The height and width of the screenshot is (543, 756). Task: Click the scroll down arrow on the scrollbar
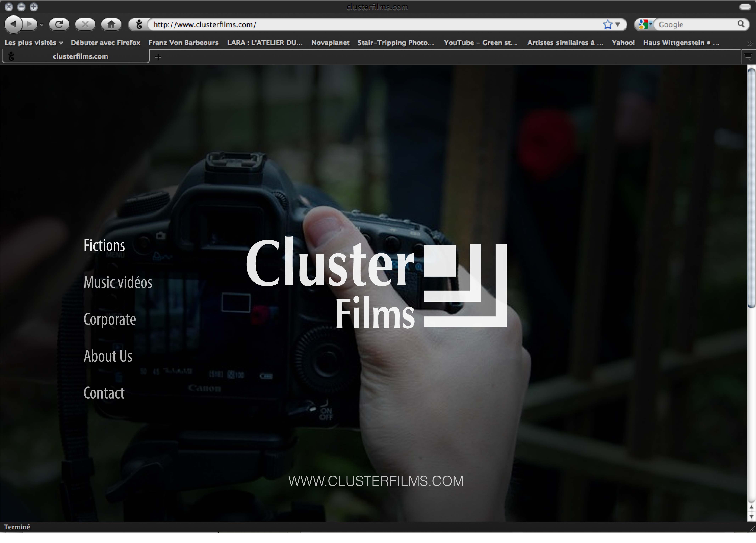point(751,516)
